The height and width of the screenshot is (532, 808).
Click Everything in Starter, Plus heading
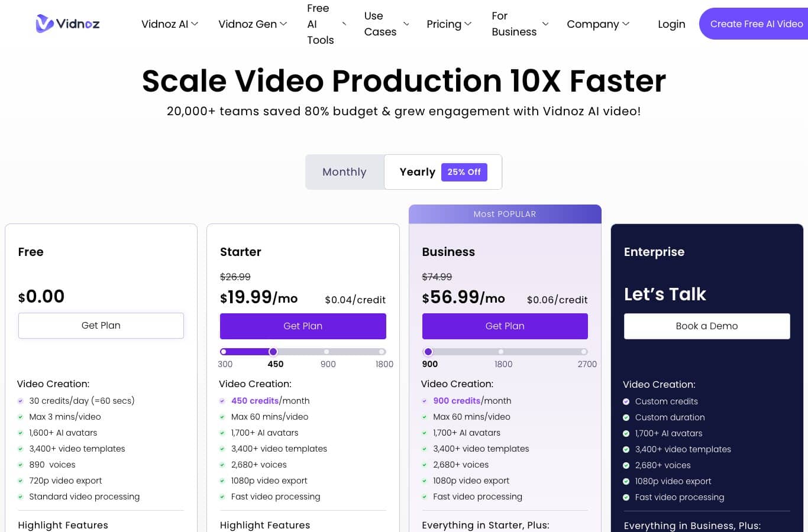tap(486, 525)
